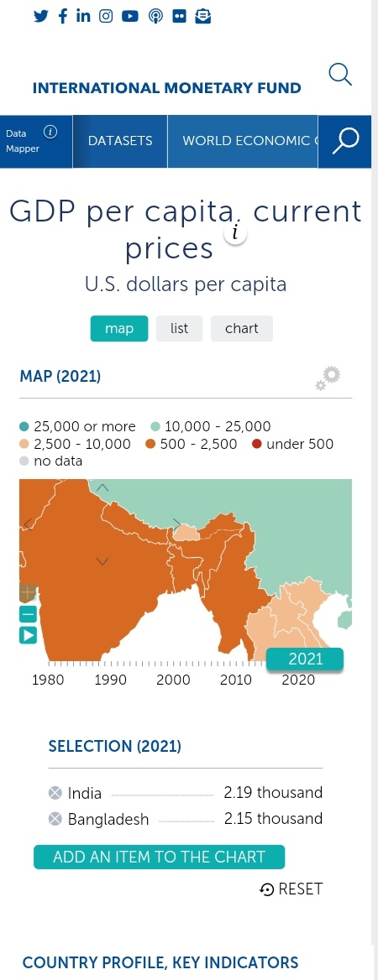
Task: Click the info icon beside GDP title
Action: (235, 233)
